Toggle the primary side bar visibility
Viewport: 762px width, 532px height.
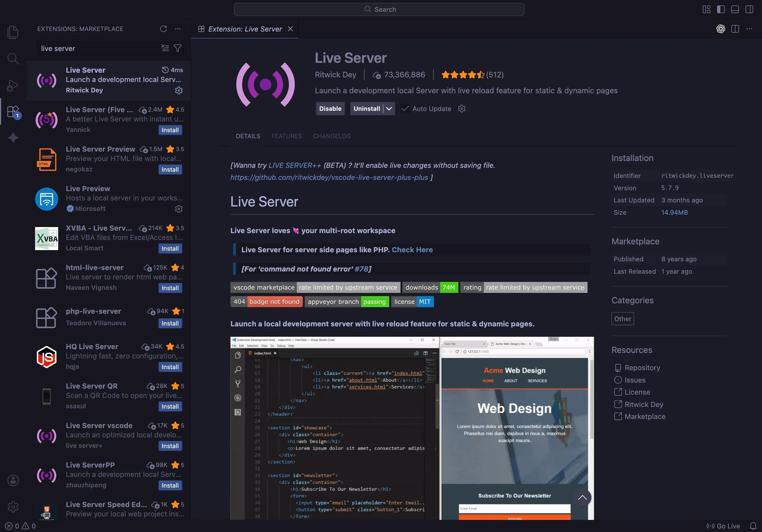point(721,9)
